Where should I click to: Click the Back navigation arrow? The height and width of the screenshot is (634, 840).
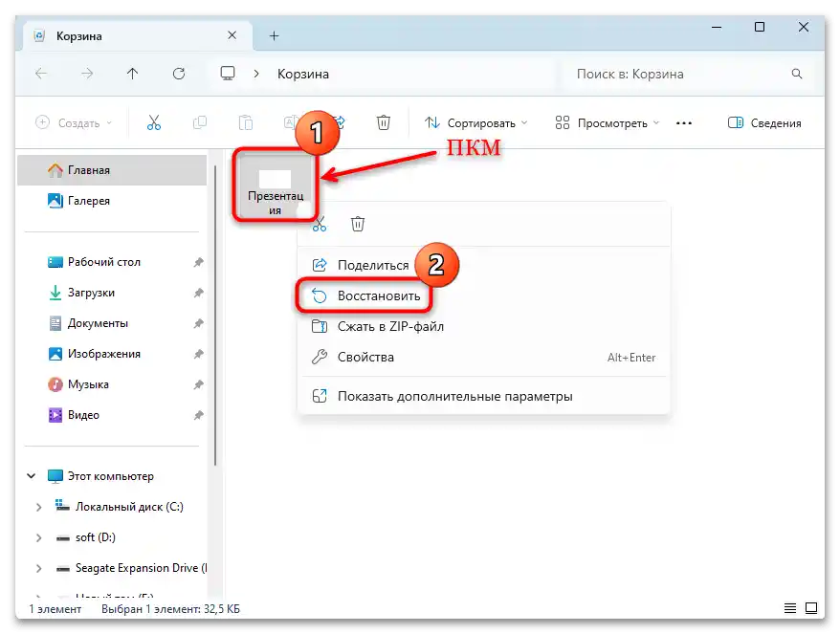(x=42, y=74)
